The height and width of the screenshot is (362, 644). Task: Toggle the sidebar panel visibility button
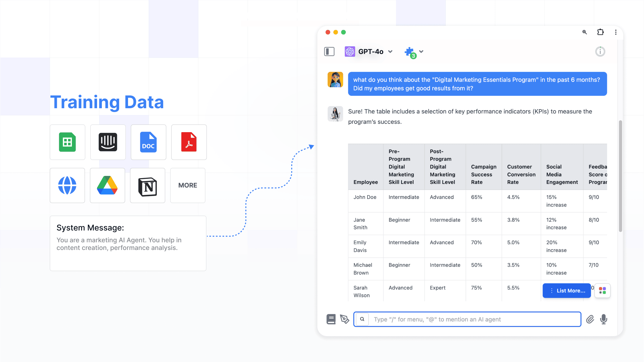tap(329, 51)
